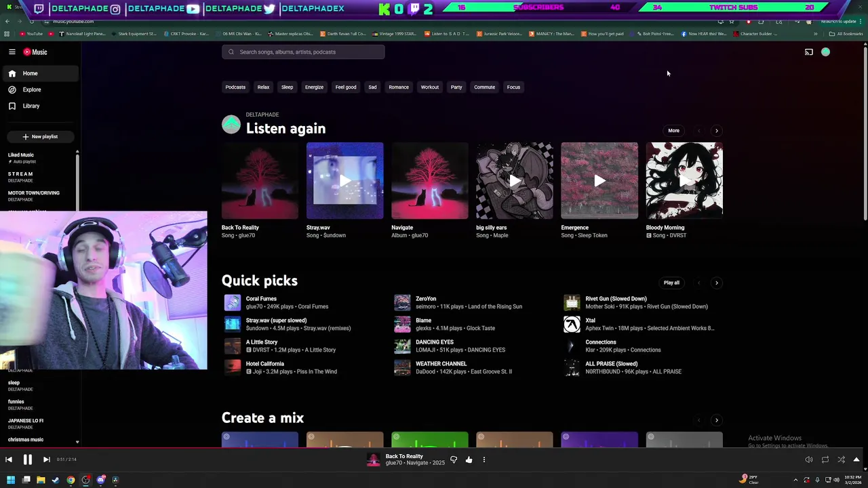Open the Windows Start menu
This screenshot has height=488, width=868.
tap(11, 480)
